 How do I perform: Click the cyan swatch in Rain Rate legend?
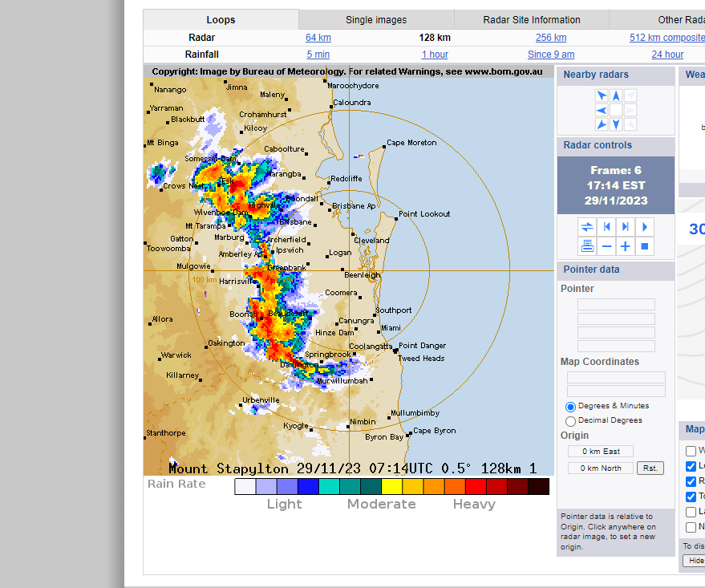(329, 487)
